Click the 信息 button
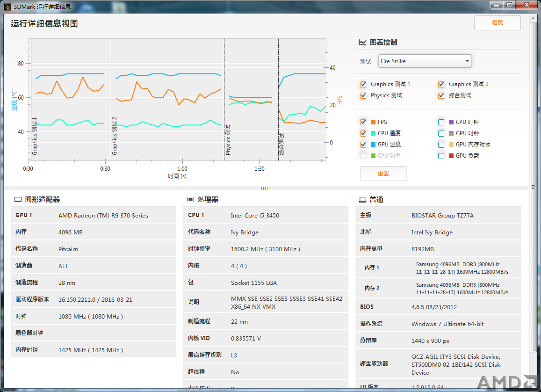The width and height of the screenshot is (541, 392). (x=497, y=23)
